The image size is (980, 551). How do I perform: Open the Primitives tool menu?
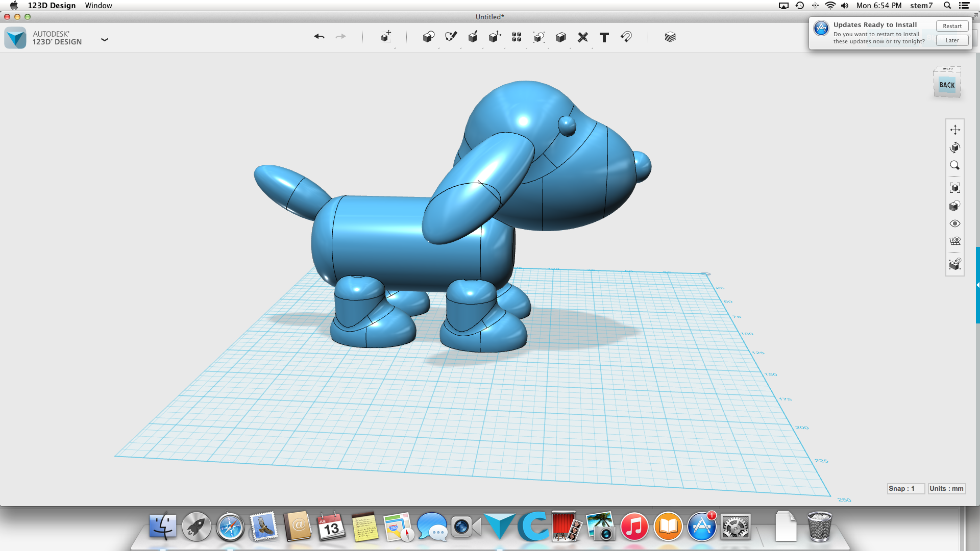tap(429, 37)
